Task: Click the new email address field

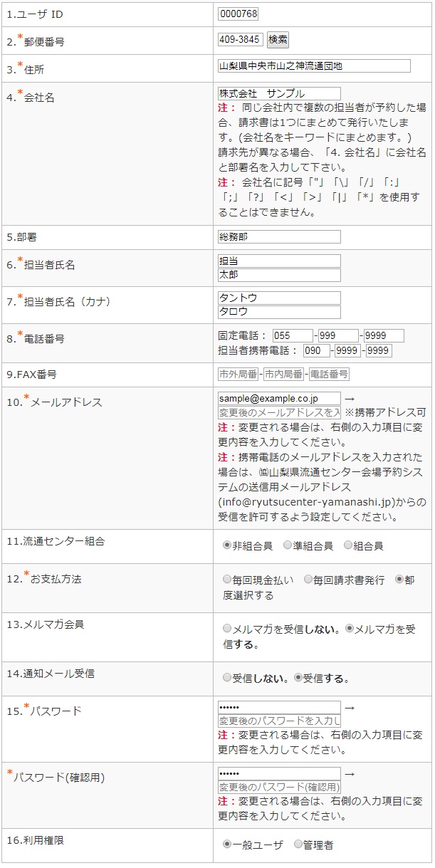Action: [279, 413]
